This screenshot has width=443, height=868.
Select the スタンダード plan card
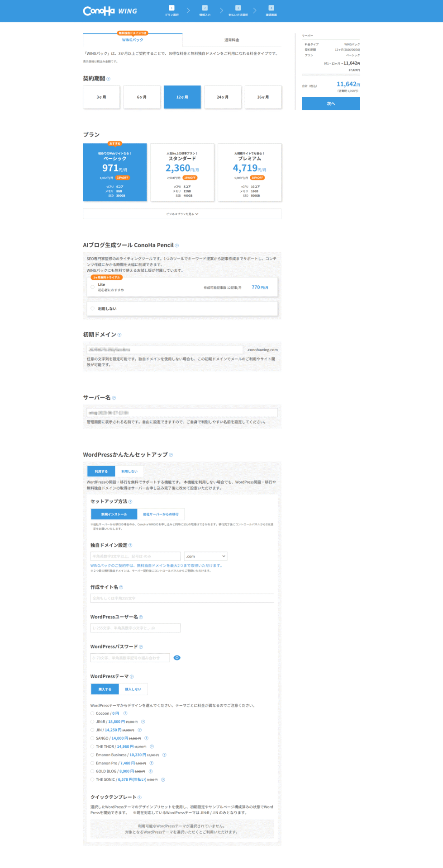pyautogui.click(x=182, y=172)
